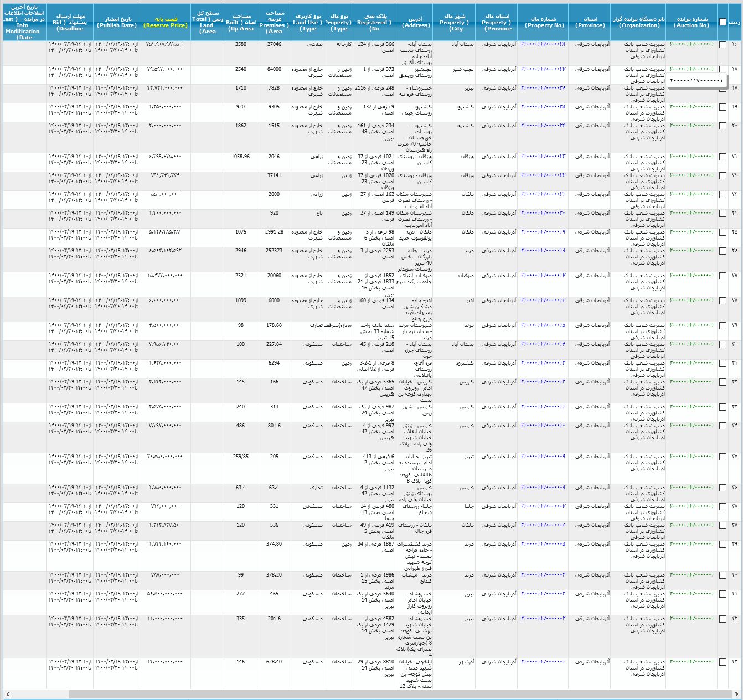Click the Organization column header
This screenshot has width=743, height=700.
[x=638, y=22]
